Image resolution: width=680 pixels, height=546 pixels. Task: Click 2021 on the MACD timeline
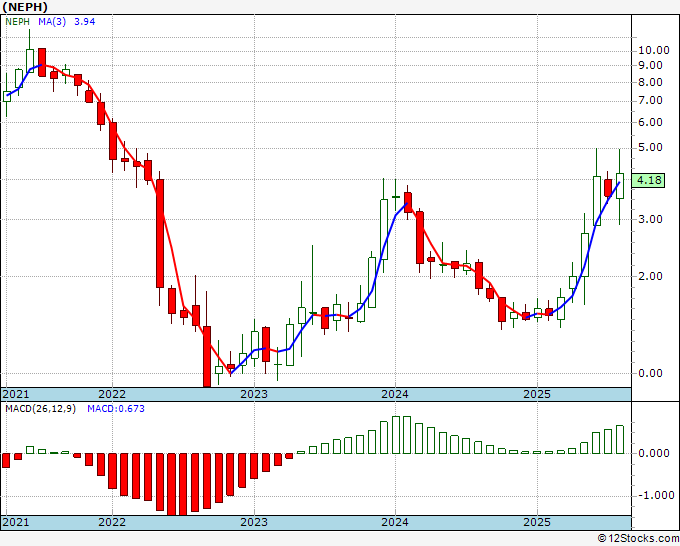(16, 522)
